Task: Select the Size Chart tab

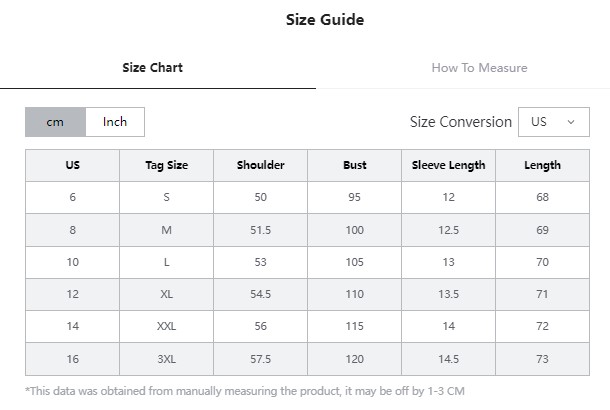Action: (152, 68)
